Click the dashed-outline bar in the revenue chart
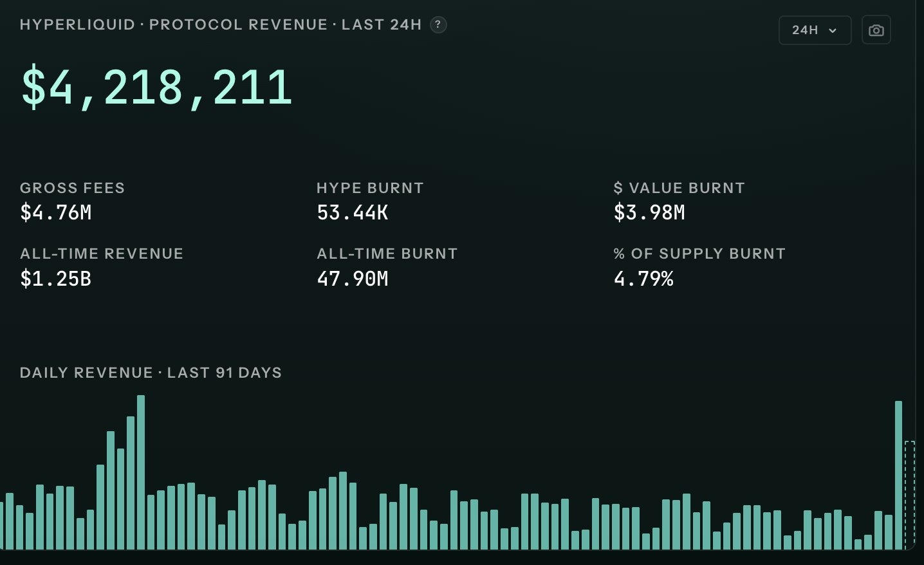Viewport: 924px width, 565px height. click(909, 495)
